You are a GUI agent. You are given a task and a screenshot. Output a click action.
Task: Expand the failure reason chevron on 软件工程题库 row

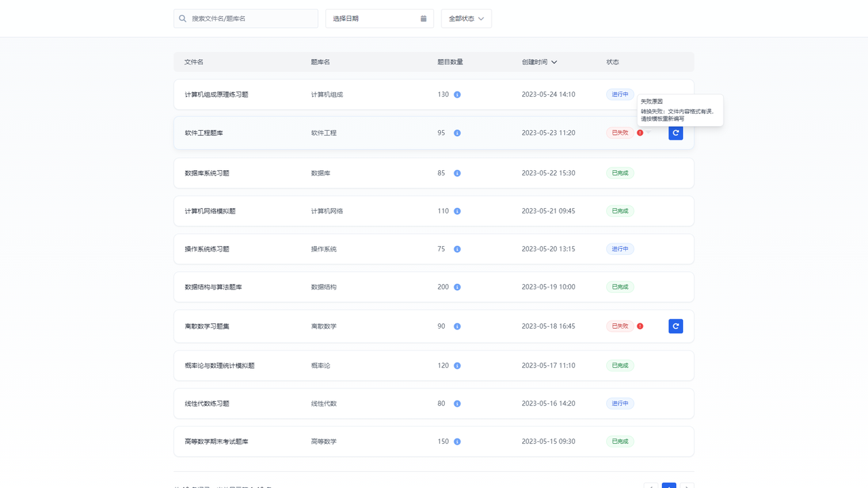coord(648,133)
